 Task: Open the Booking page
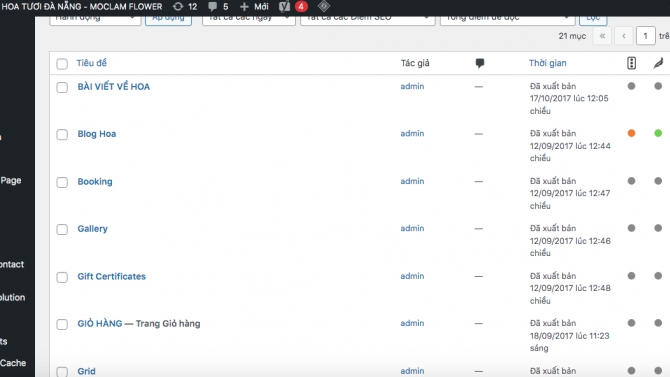coord(95,182)
